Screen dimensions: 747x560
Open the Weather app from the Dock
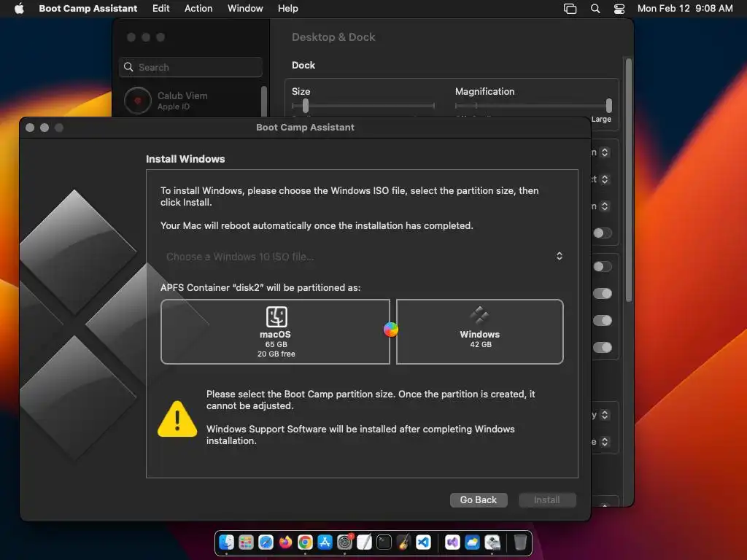coord(472,542)
